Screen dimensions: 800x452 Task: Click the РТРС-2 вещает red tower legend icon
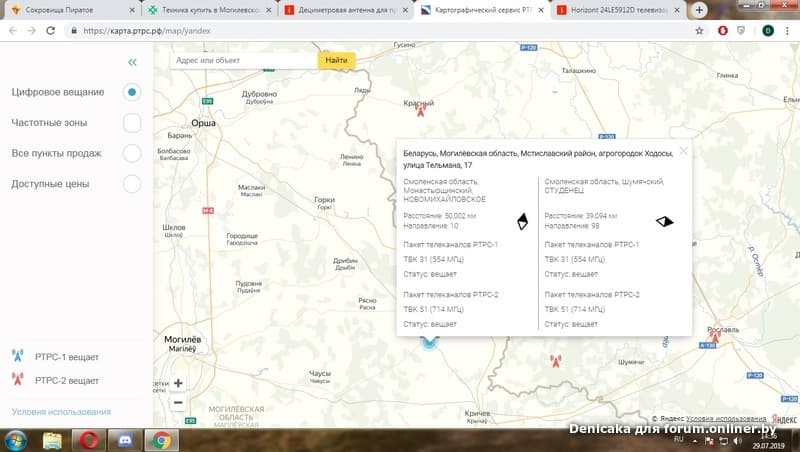[18, 379]
